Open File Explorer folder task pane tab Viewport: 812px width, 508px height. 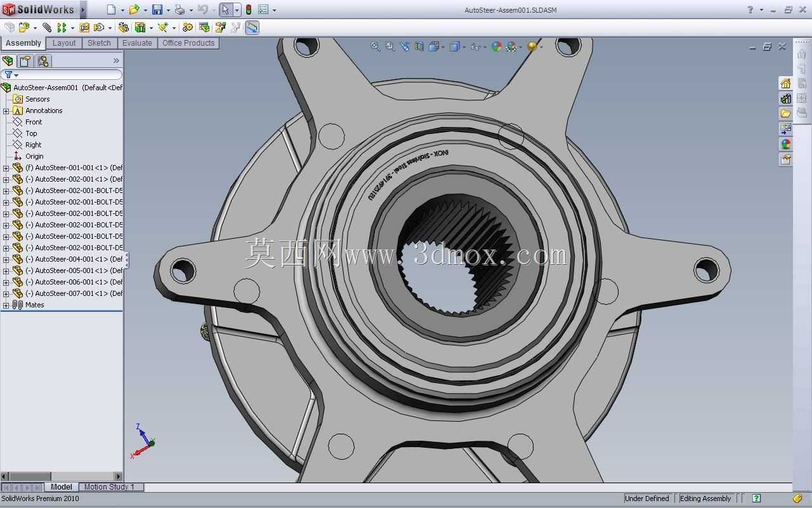(785, 114)
